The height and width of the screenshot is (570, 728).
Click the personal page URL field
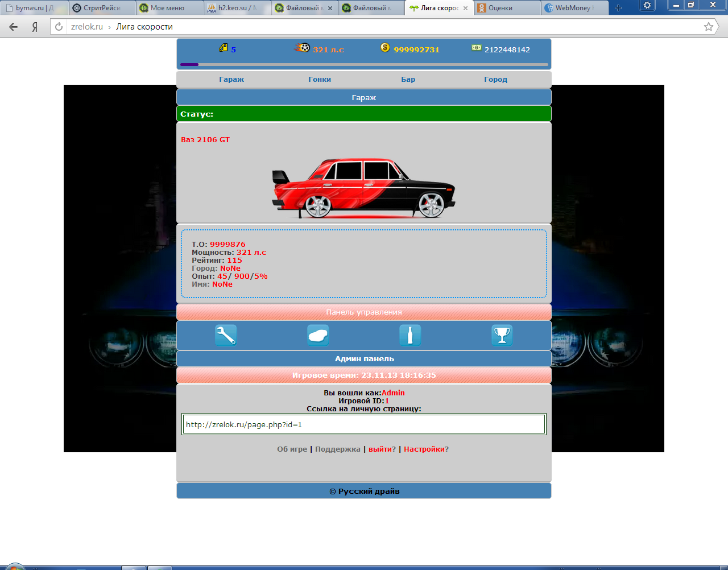[x=364, y=424]
